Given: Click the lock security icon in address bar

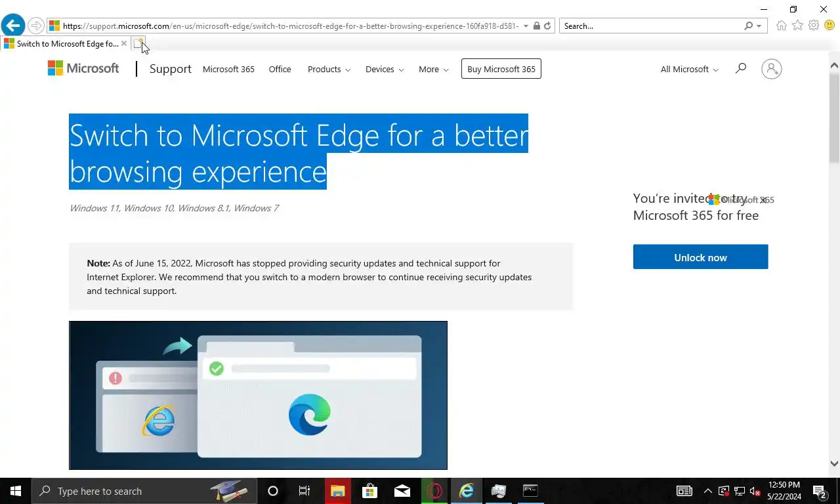Looking at the screenshot, I should coord(536,26).
